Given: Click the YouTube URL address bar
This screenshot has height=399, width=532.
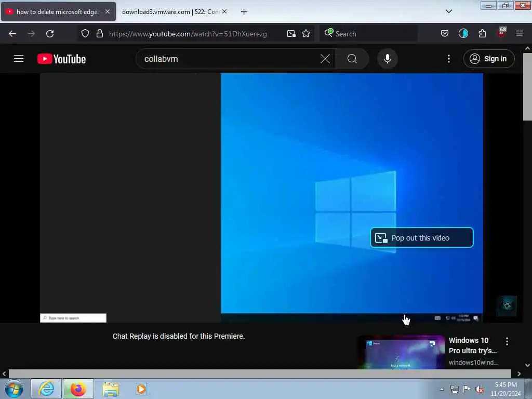Looking at the screenshot, I should pyautogui.click(x=188, y=34).
